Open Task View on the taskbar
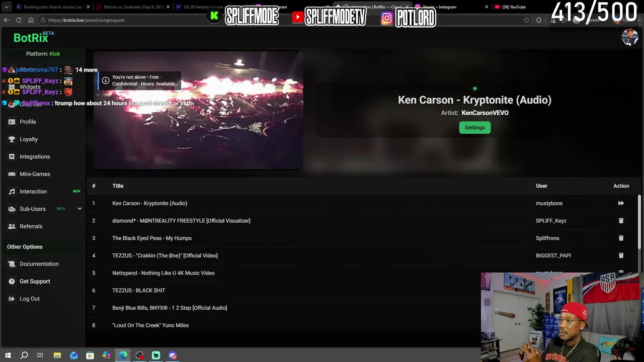644x362 pixels. coord(40,355)
